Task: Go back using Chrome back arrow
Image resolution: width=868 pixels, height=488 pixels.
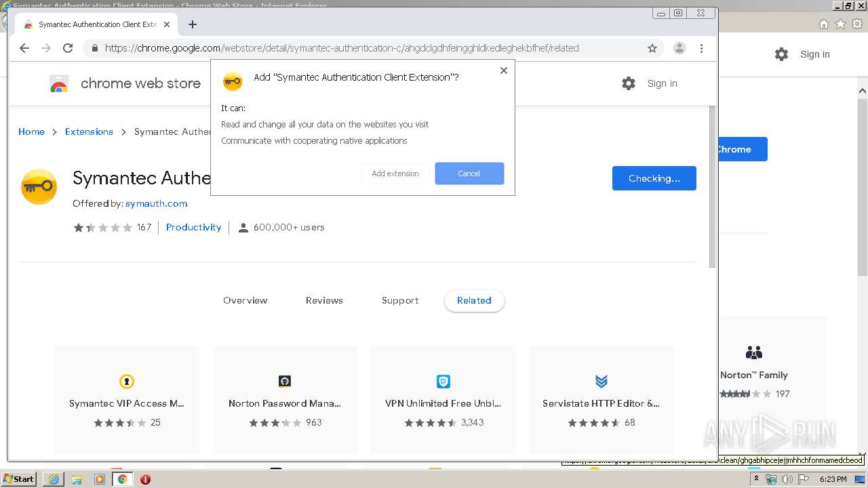Action: (x=24, y=48)
